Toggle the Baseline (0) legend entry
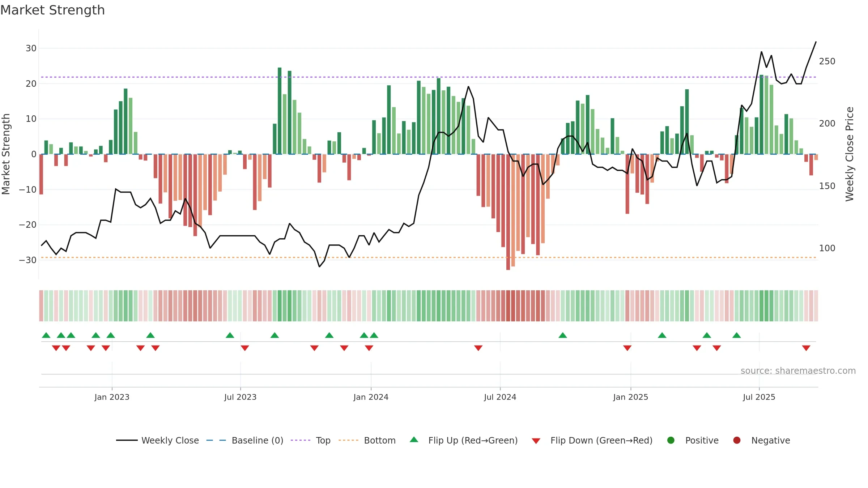Viewport: 868px width, 488px height. point(245,440)
